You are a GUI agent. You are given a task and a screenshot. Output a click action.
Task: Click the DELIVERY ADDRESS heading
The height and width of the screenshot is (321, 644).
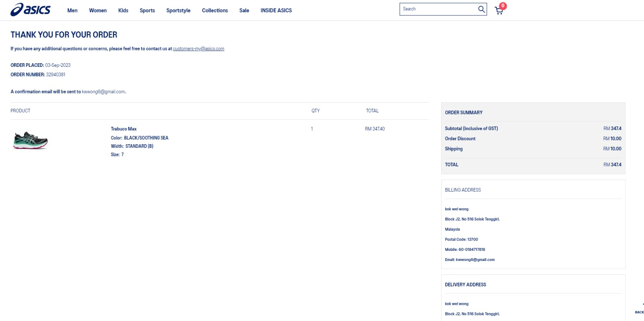pyautogui.click(x=465, y=285)
